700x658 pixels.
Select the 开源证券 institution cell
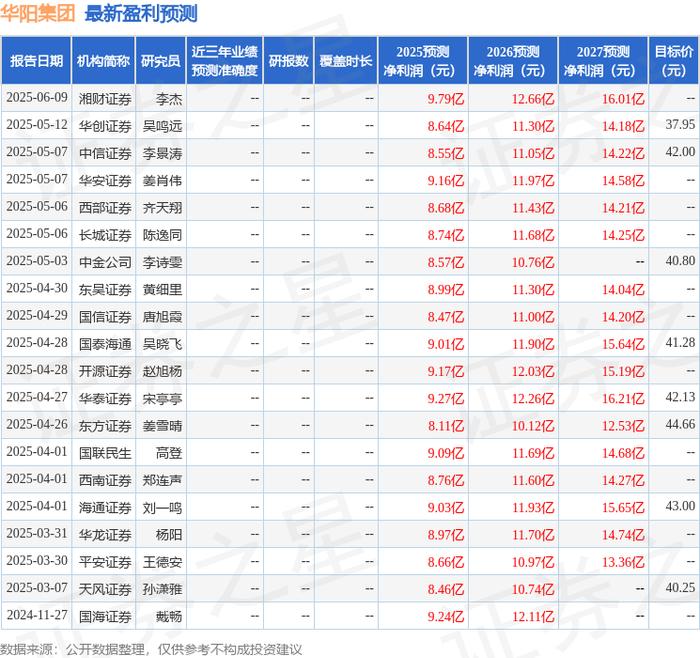105,371
